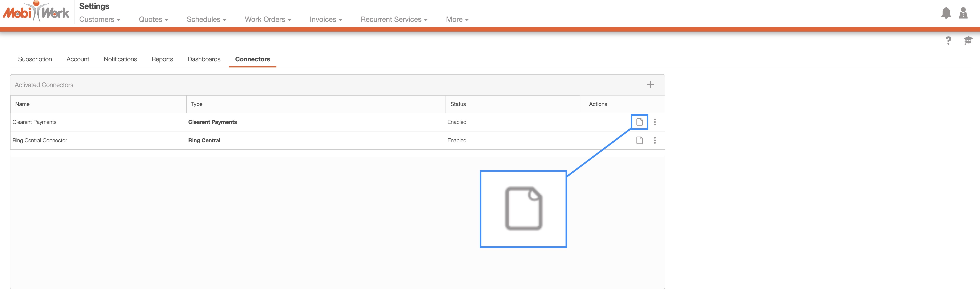This screenshot has height=302, width=980.
Task: Sort by the Name column header
Action: (22, 104)
